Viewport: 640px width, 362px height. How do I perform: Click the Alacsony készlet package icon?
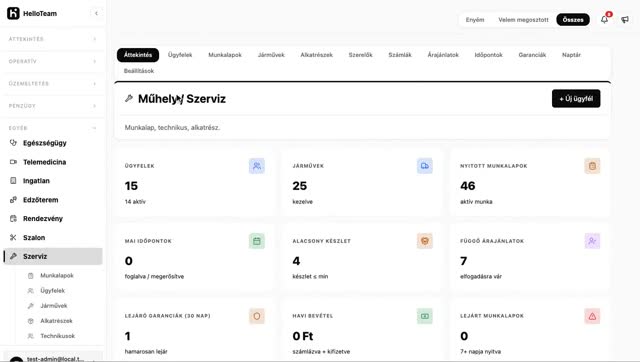(x=424, y=241)
